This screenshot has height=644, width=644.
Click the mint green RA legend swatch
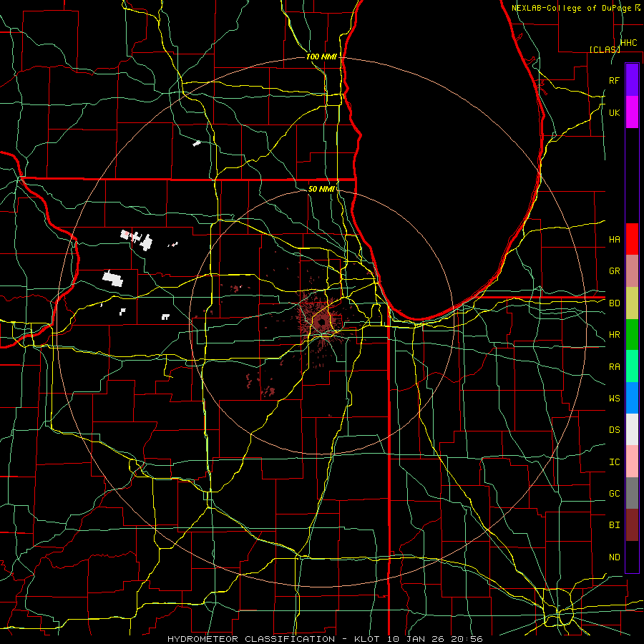[632, 366]
